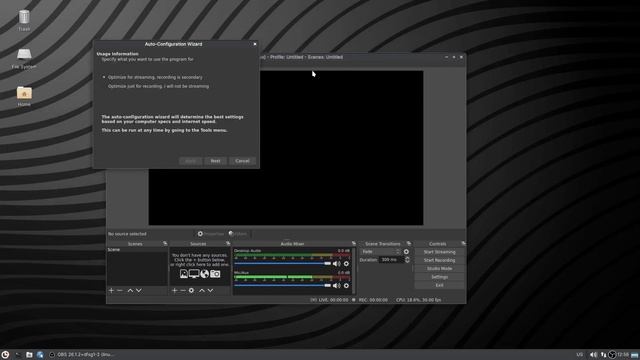Click the Exit button in Controls
The image size is (640, 360).
pos(439,285)
